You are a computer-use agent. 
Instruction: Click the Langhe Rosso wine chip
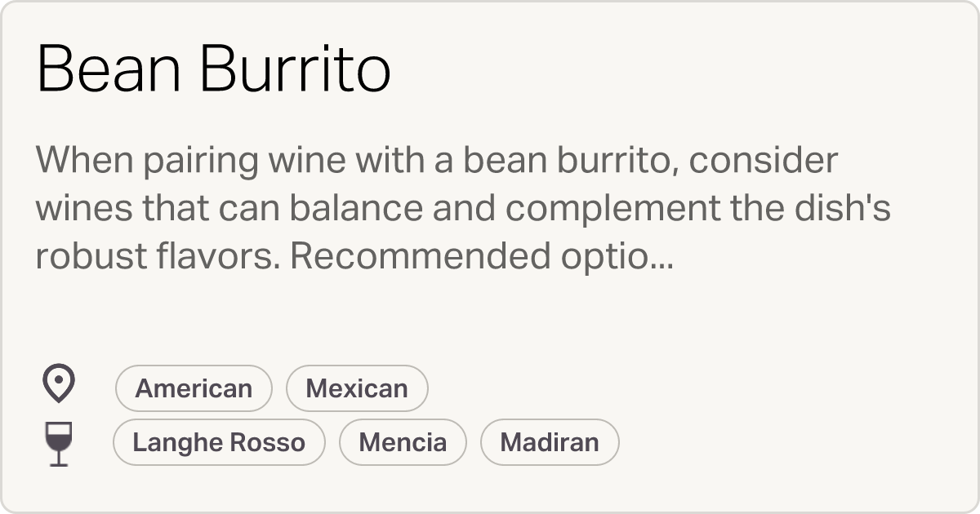click(x=219, y=441)
